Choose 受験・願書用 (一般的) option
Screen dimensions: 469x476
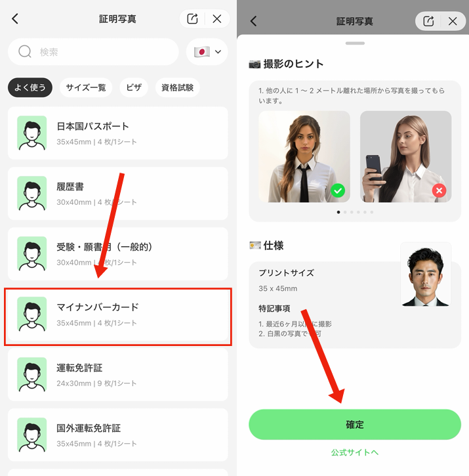point(117,254)
